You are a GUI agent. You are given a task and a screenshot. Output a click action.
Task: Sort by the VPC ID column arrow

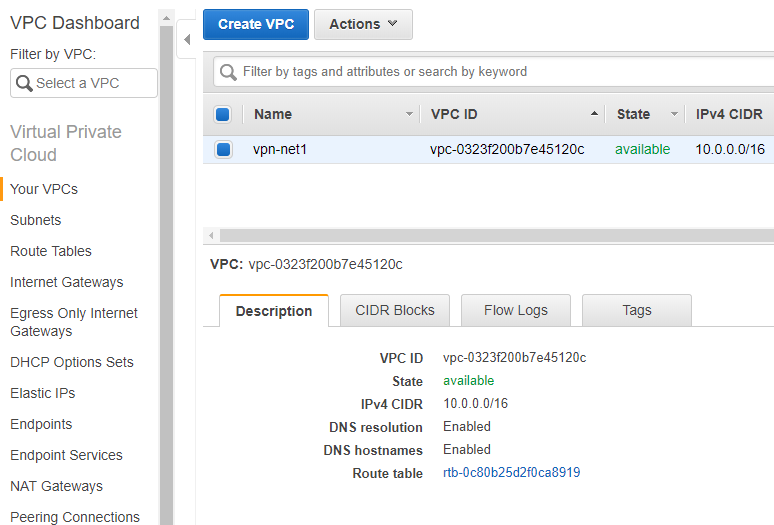(594, 114)
